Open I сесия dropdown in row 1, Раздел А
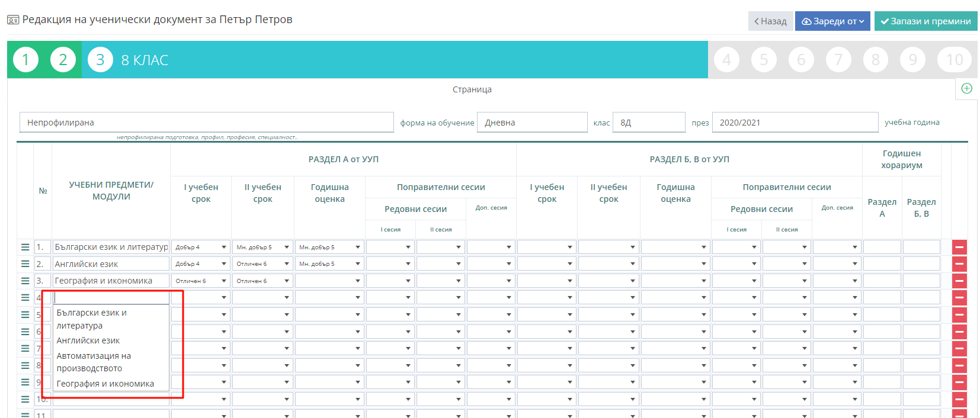This screenshot has height=418, width=980. point(390,247)
